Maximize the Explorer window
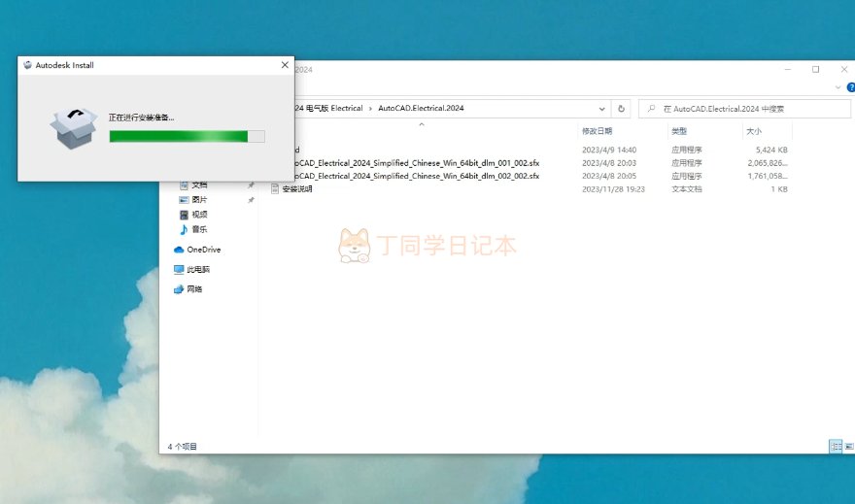Image resolution: width=855 pixels, height=504 pixels. click(x=816, y=69)
